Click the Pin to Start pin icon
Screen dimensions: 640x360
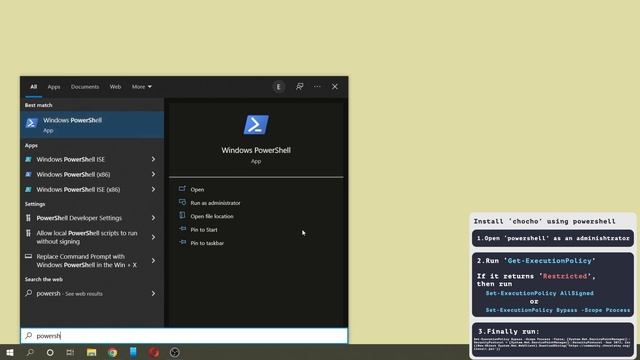coord(182,229)
